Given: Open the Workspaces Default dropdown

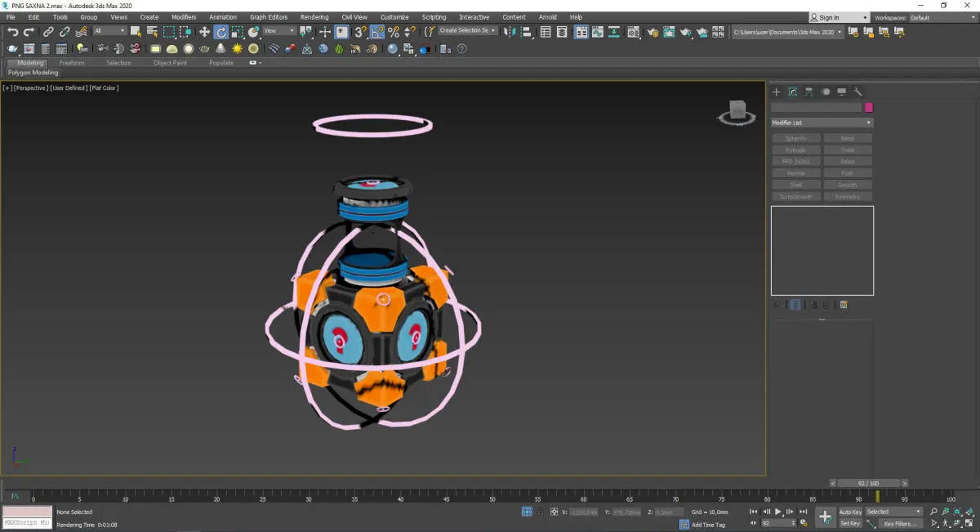Looking at the screenshot, I should pyautogui.click(x=942, y=17).
